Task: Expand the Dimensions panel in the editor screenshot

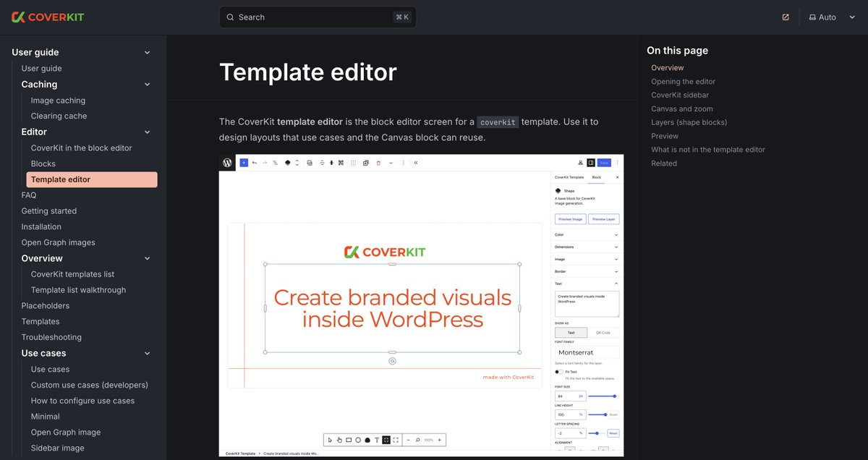Action: (x=587, y=247)
